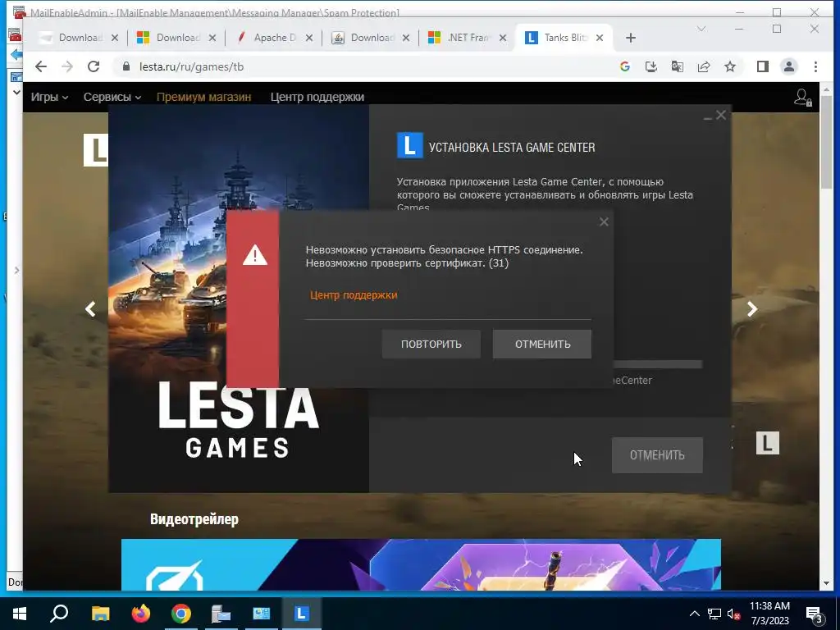This screenshot has height=630, width=840.
Task: Open Firefox from the taskbar
Action: click(x=141, y=614)
